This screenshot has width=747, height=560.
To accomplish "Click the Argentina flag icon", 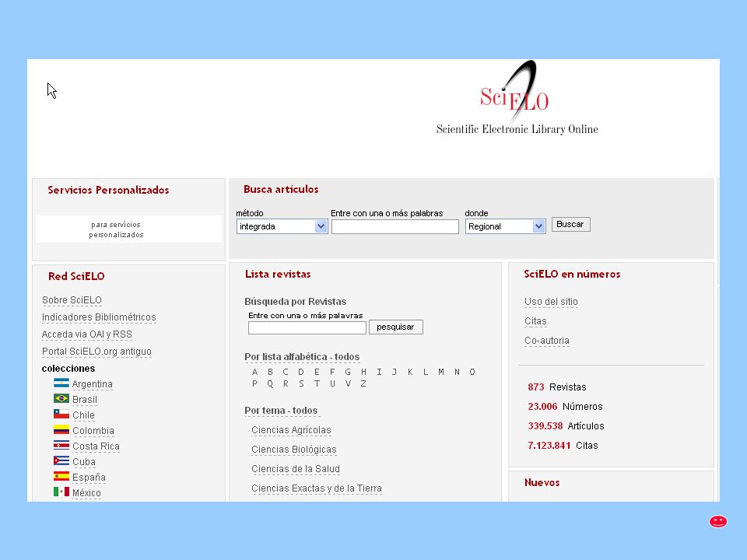I will click(61, 383).
